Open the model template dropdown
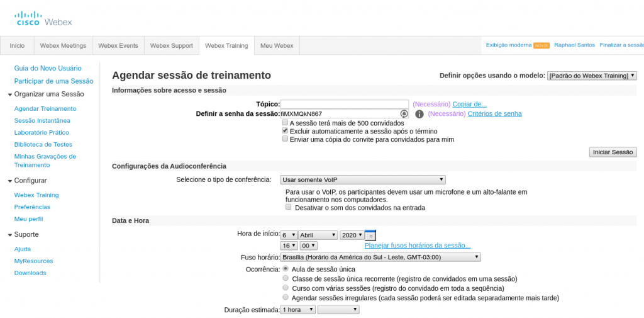 tap(592, 76)
